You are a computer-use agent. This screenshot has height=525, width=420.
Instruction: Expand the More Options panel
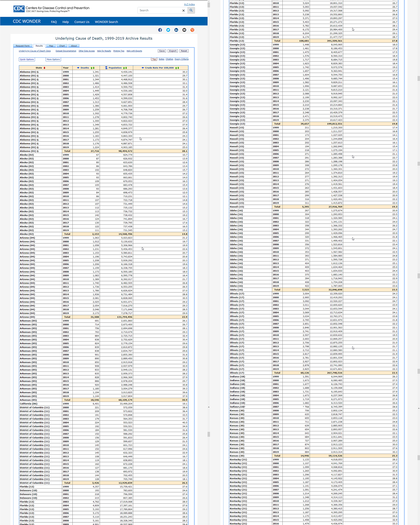pos(53,60)
